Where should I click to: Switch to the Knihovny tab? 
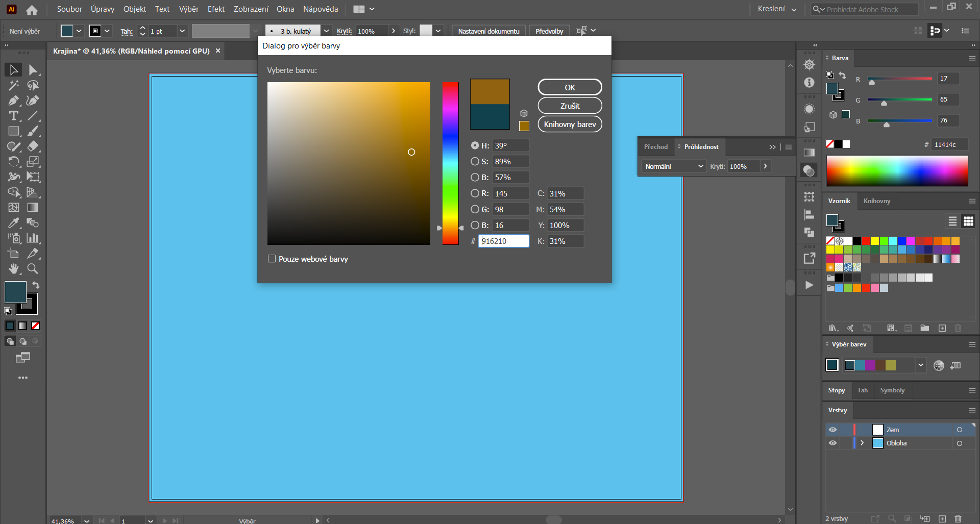coord(876,201)
